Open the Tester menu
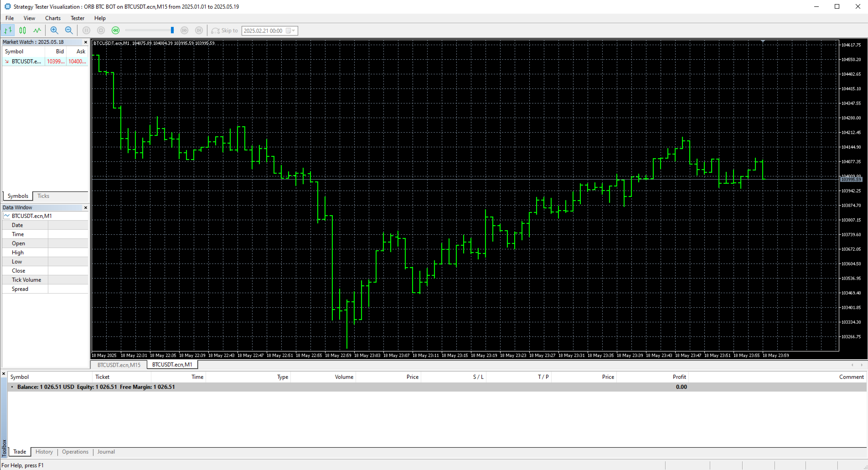Screen dimensions: 868x470 click(77, 18)
